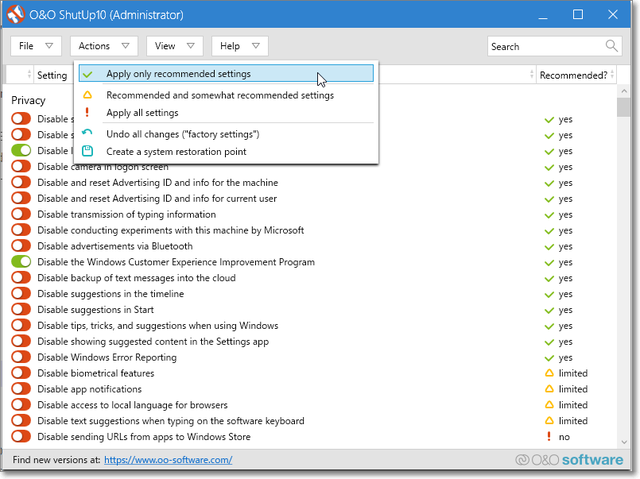Click the yellow triangle icon in Actions menu

coord(88,96)
